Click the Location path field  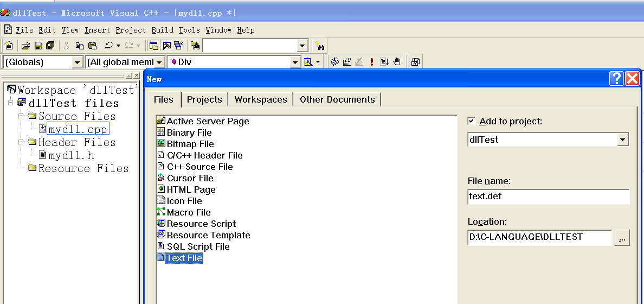540,237
